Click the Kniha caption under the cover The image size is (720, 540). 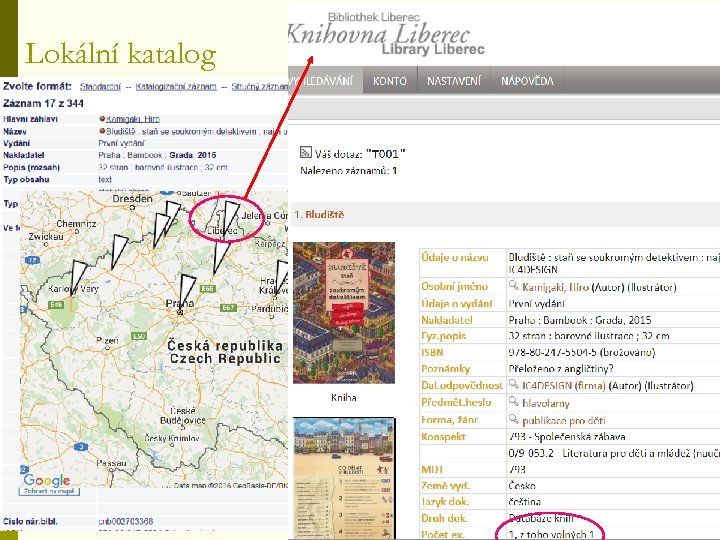343,397
